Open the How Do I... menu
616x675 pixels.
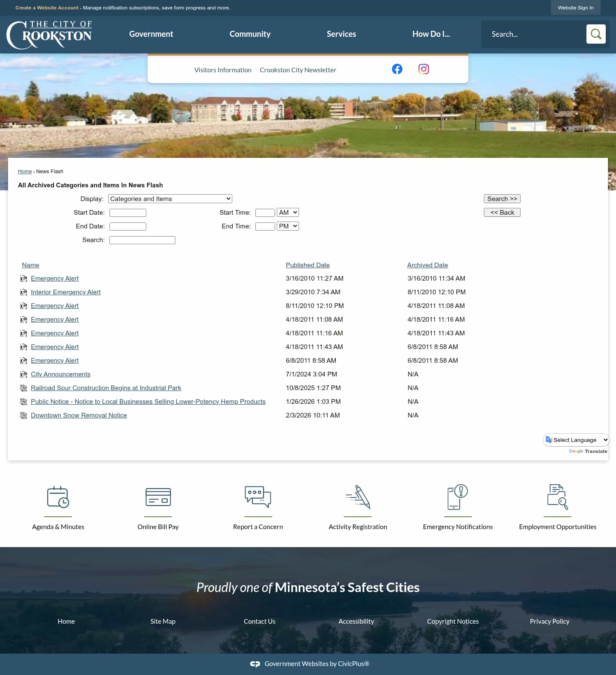tap(431, 34)
